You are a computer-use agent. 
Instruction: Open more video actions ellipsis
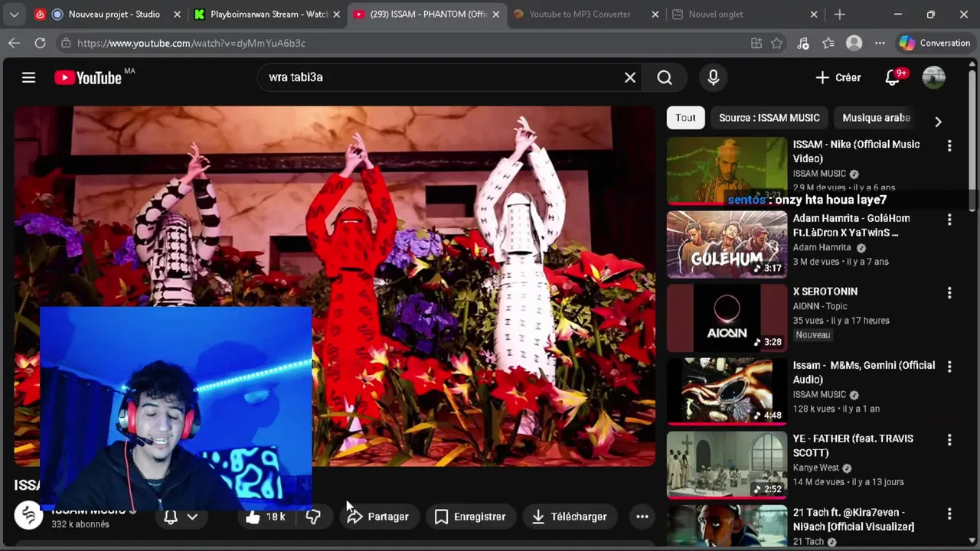642,517
